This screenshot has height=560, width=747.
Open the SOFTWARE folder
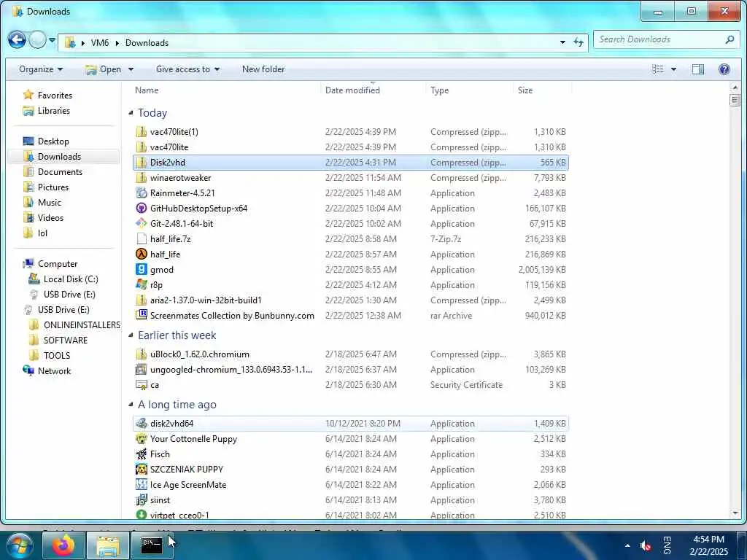tap(58, 340)
